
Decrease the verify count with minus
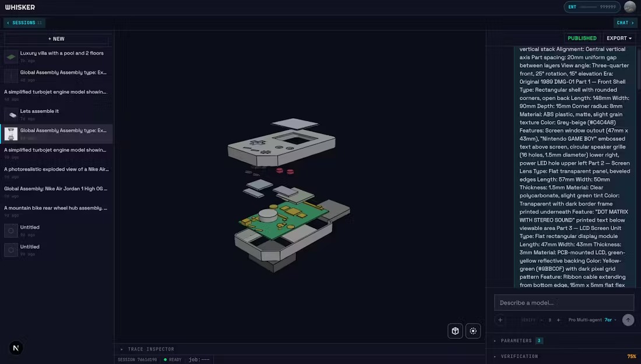pos(542,320)
